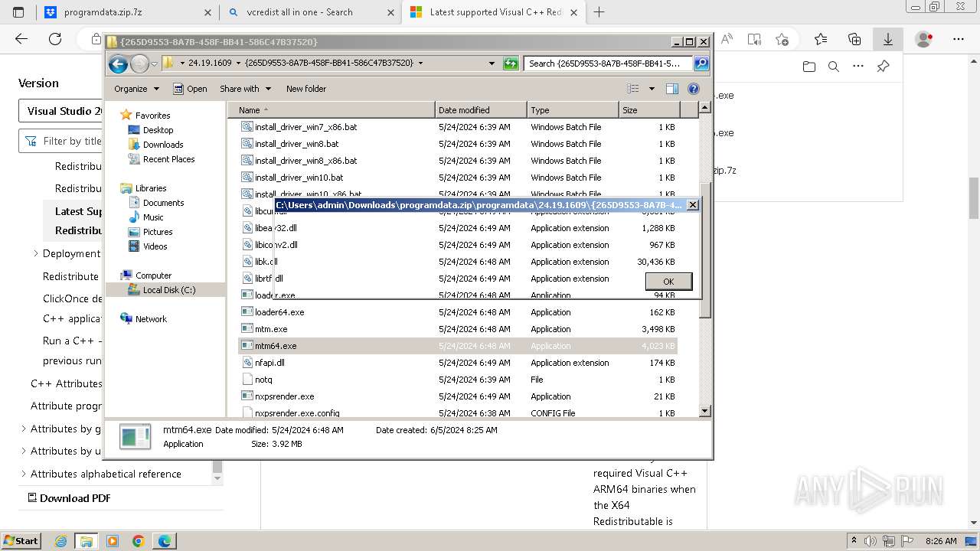
Task: Click New folder in the toolbar
Action: (305, 89)
